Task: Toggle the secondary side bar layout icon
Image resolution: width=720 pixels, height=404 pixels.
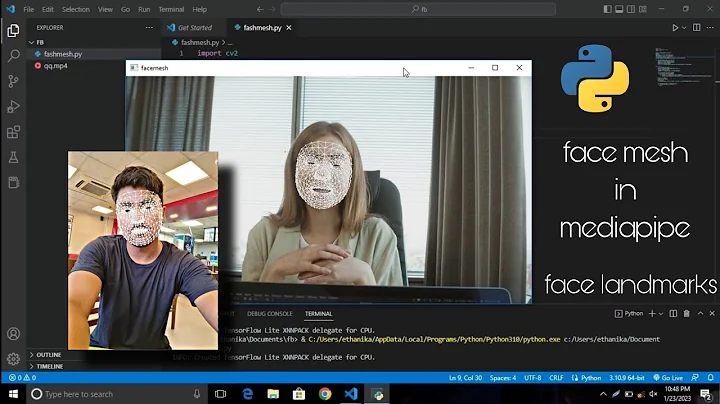Action: tap(631, 9)
